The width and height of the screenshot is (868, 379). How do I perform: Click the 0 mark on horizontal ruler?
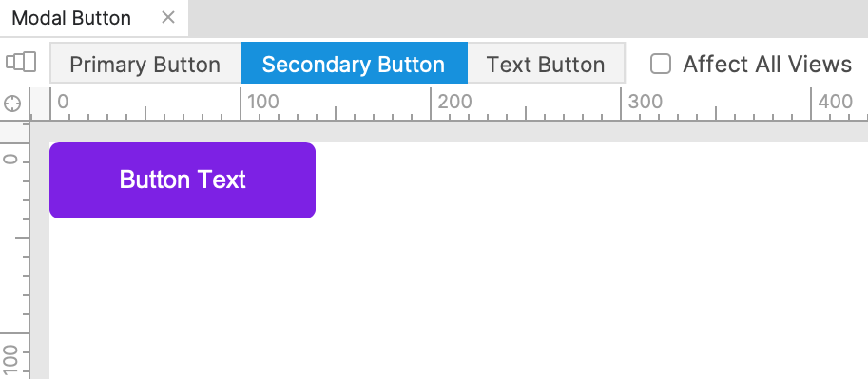pyautogui.click(x=63, y=102)
